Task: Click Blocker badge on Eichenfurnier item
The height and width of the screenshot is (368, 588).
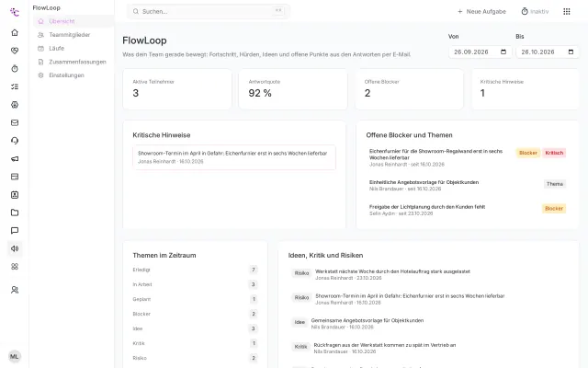Action: 528,153
